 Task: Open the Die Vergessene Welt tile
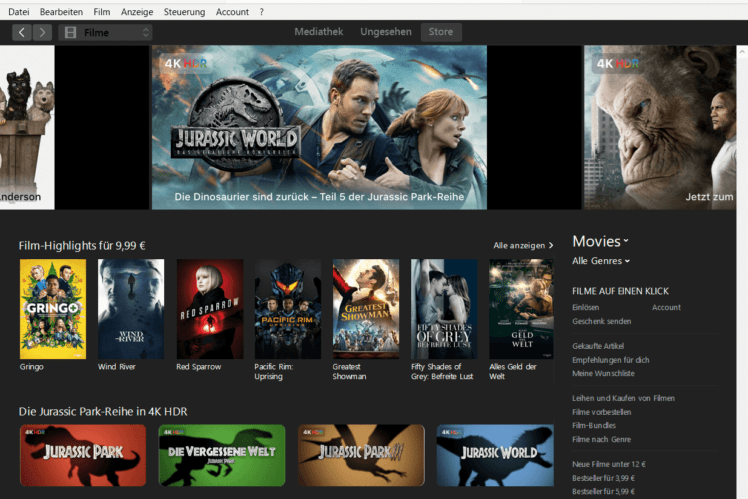[x=222, y=456]
